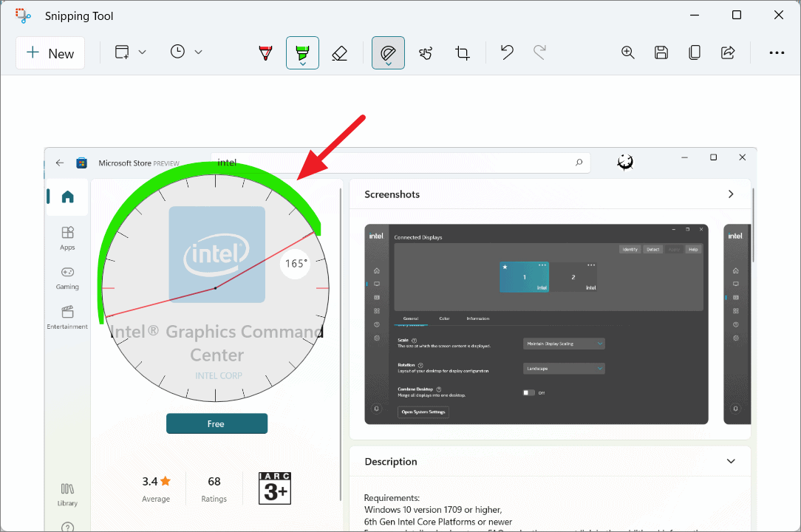Viewport: 801px width, 532px height.
Task: Open the Store profile avatar icon
Action: click(x=625, y=163)
